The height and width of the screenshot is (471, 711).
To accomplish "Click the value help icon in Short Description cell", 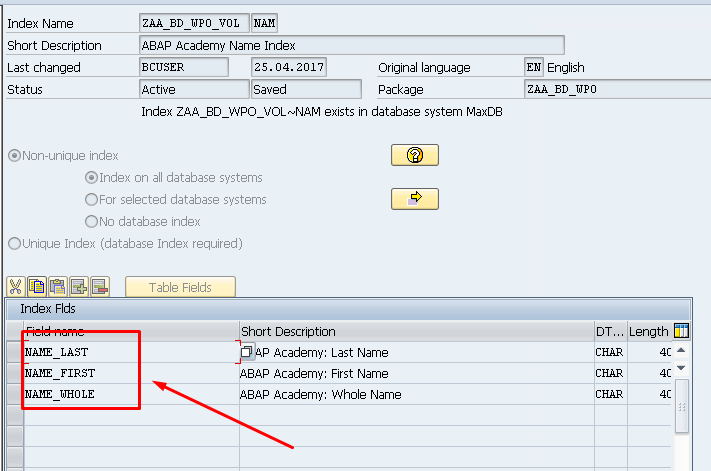I will (247, 352).
